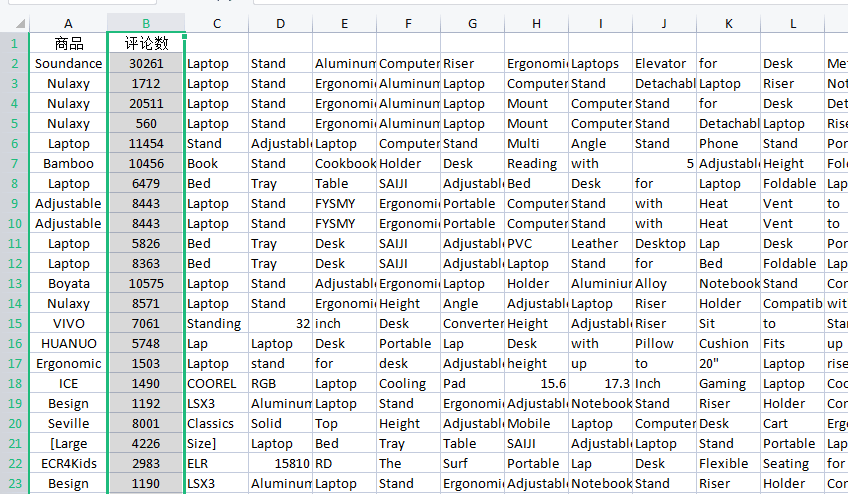Image resolution: width=848 pixels, height=494 pixels.
Task: Select column A header
Action: [x=68, y=23]
